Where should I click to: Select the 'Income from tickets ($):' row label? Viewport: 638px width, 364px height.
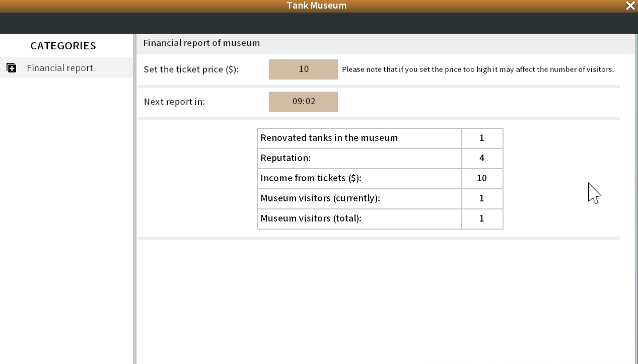[311, 178]
